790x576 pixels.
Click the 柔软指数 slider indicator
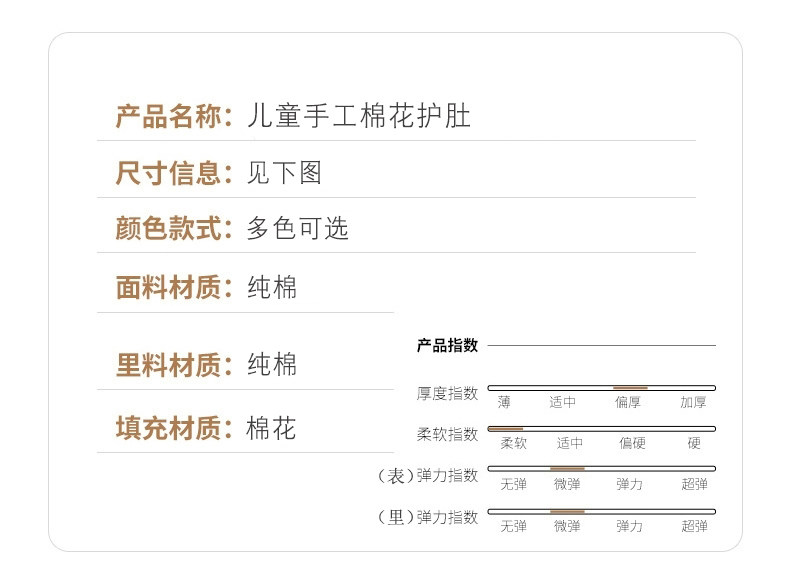[506, 428]
